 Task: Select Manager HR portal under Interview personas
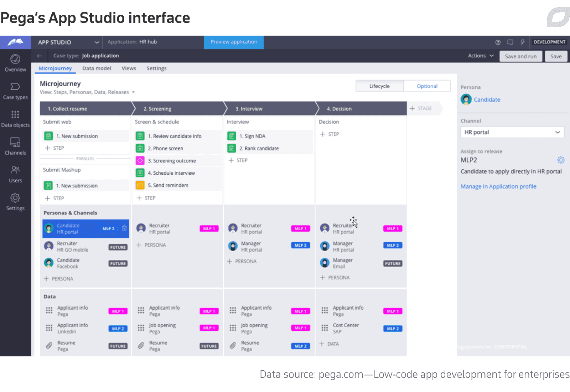pos(269,246)
